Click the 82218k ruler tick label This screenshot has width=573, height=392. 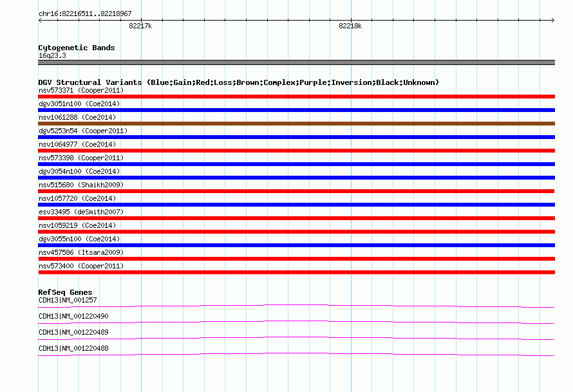[350, 26]
